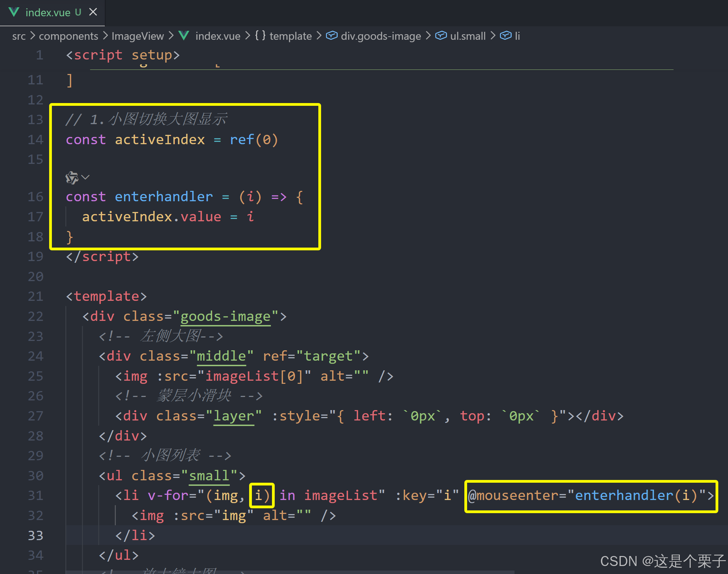Click the Vue icon in breadcrumb path
Screen dimensions: 728x574
pyautogui.click(x=184, y=36)
